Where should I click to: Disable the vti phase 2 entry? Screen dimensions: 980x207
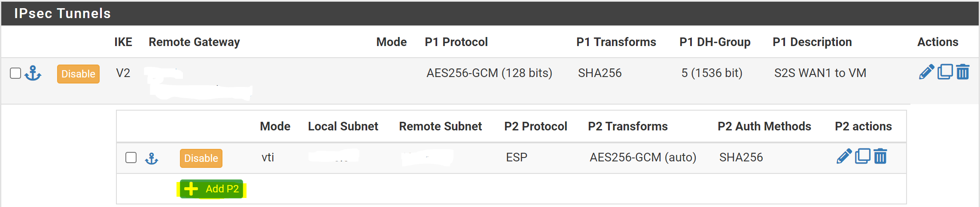(x=201, y=158)
